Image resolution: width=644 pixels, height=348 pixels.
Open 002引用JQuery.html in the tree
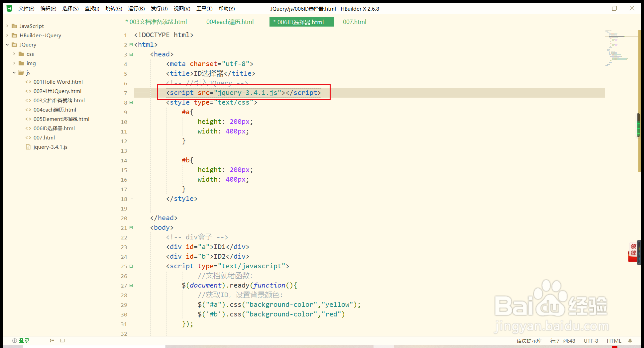[57, 91]
